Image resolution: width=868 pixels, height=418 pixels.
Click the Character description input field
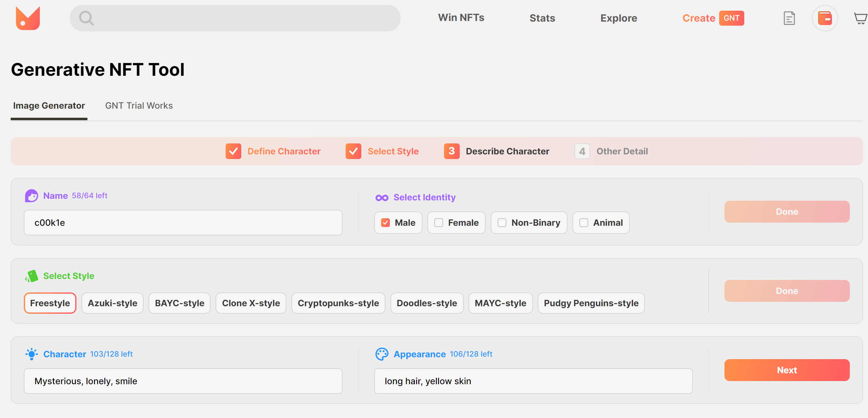[183, 381]
